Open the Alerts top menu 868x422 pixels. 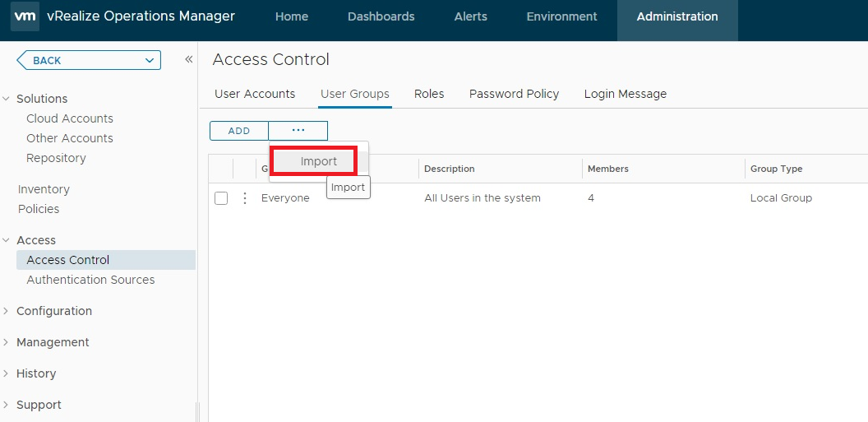pyautogui.click(x=470, y=16)
